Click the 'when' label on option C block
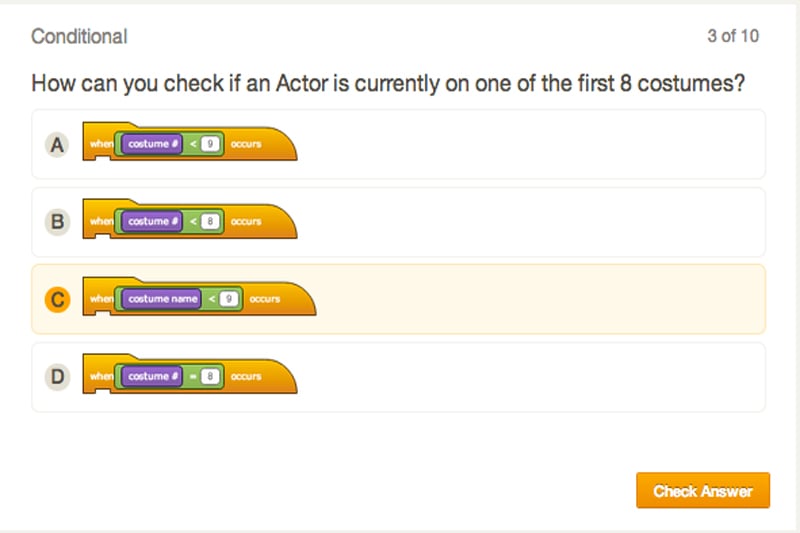Viewport: 800px width, 533px height. [102, 299]
